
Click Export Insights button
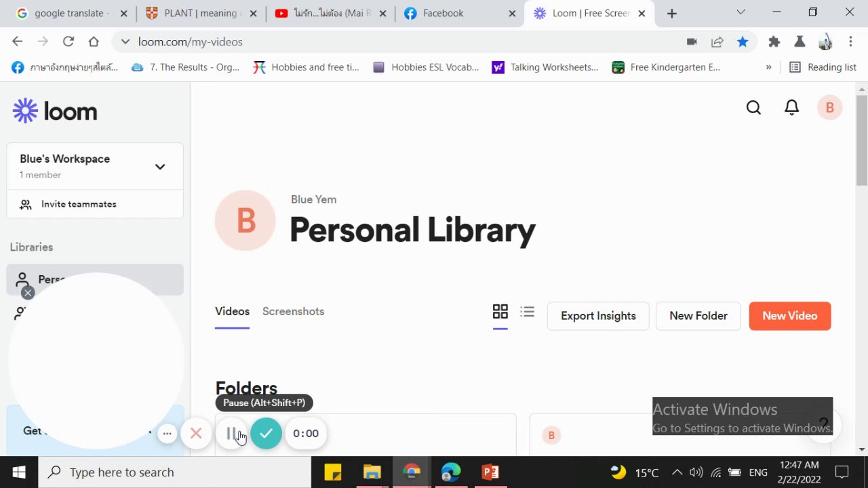598,316
